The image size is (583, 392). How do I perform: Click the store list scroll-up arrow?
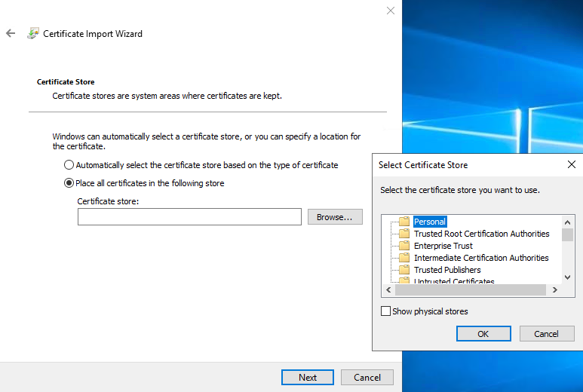(567, 222)
